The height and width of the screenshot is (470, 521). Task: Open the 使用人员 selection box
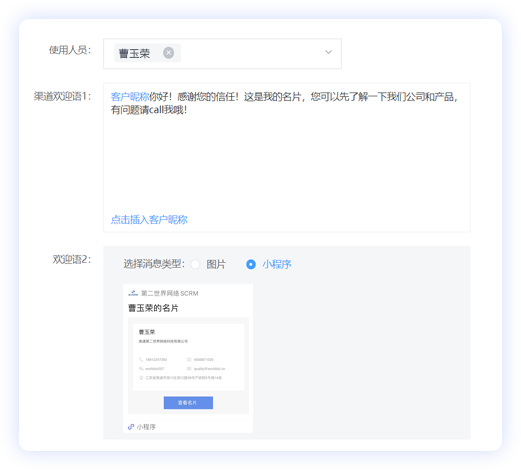[222, 54]
